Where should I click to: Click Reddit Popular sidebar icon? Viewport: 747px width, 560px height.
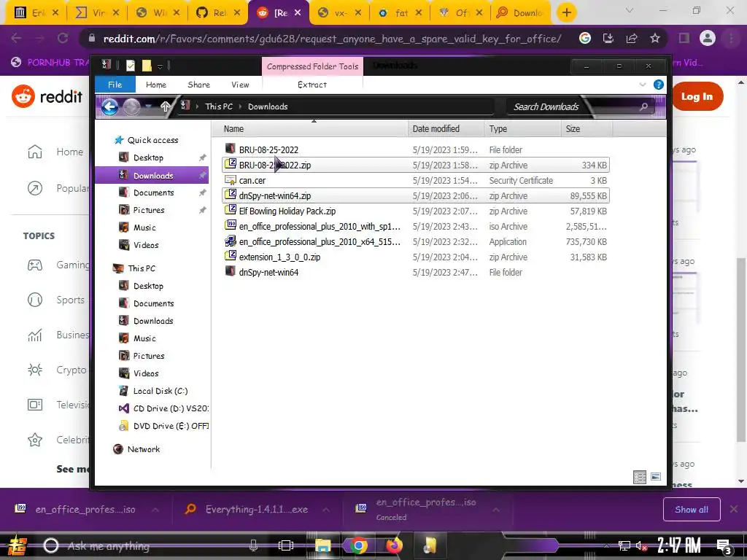click(35, 189)
